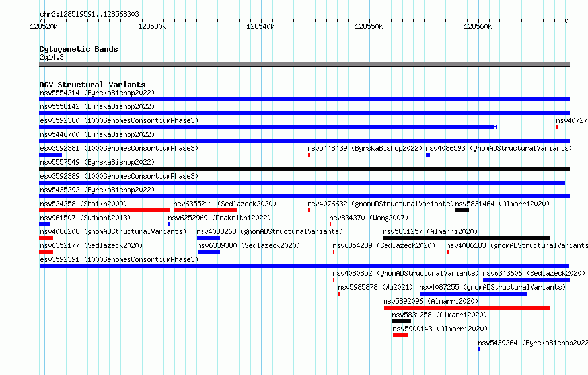Click the red bar of nsv5892096 (Almarri2020)
The image size is (588, 375).
click(467, 308)
